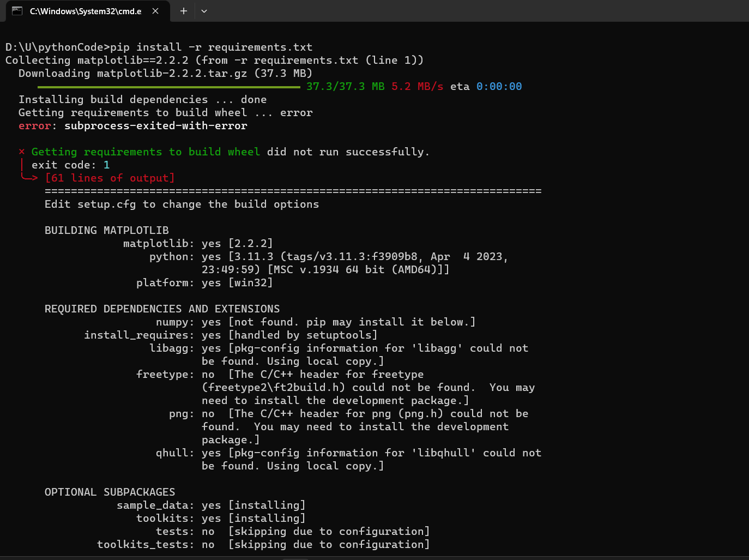Click 'toolkits: yes [installing]' line

[221, 519]
